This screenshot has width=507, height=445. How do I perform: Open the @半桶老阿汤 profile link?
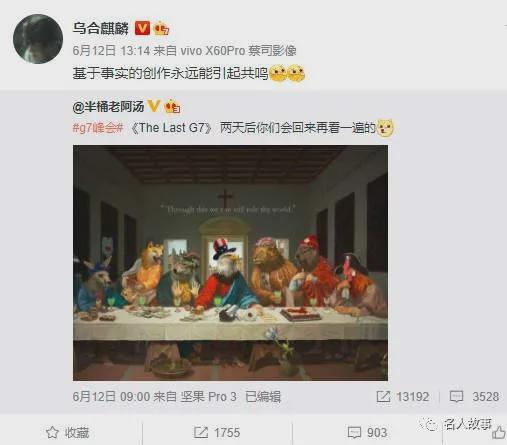(108, 107)
